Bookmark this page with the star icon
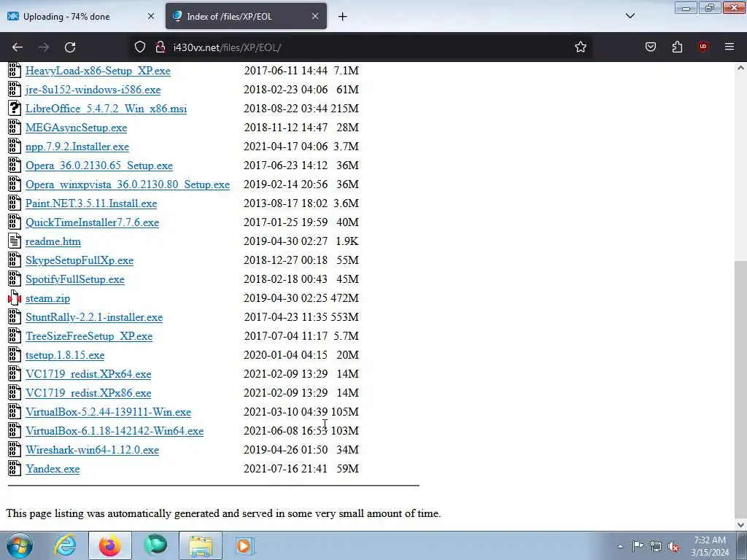 click(580, 47)
